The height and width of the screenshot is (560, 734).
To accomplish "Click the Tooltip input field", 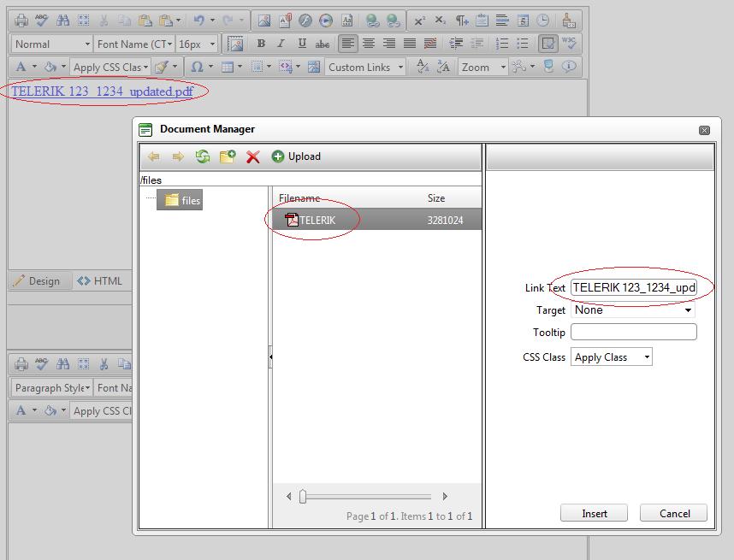I will tap(634, 332).
